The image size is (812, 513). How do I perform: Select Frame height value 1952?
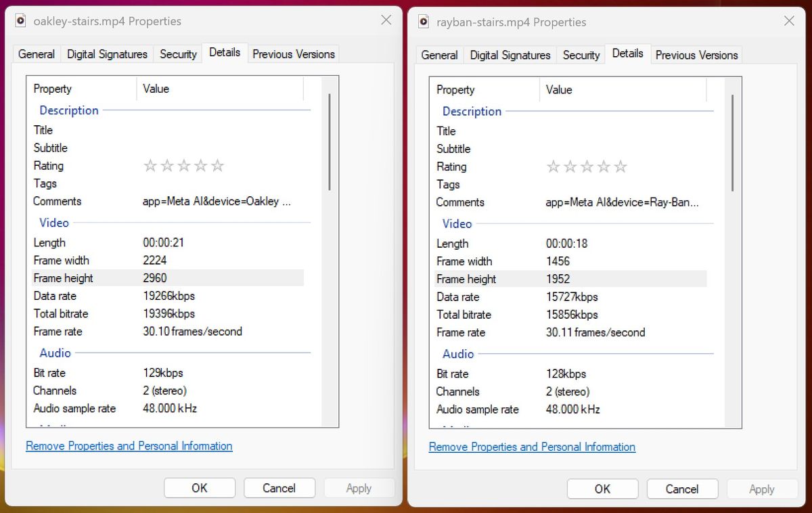(x=558, y=278)
